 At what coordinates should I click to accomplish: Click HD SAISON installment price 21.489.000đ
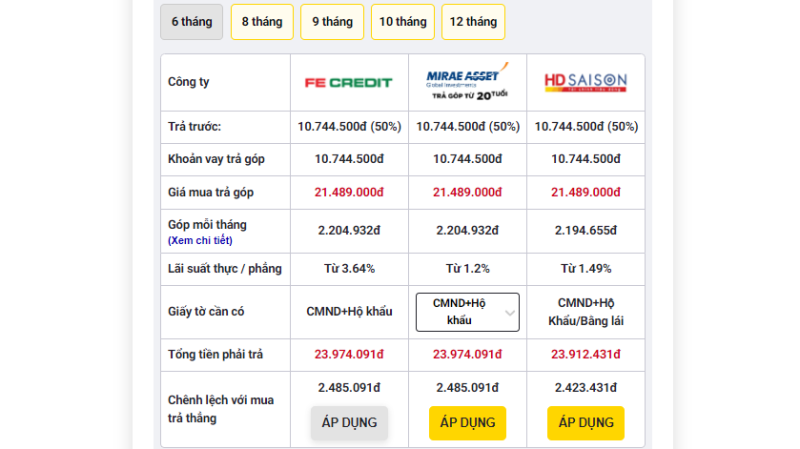[x=586, y=192]
